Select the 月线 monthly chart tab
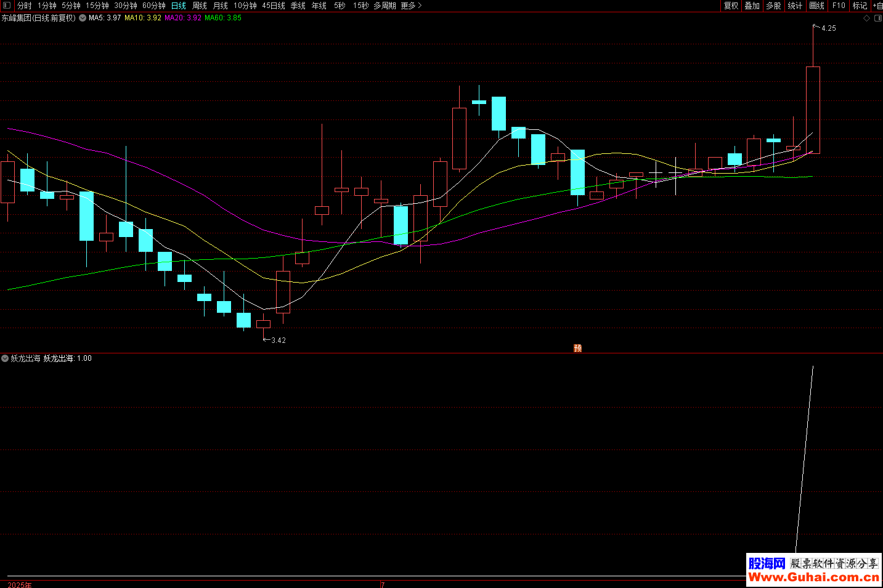 point(221,6)
